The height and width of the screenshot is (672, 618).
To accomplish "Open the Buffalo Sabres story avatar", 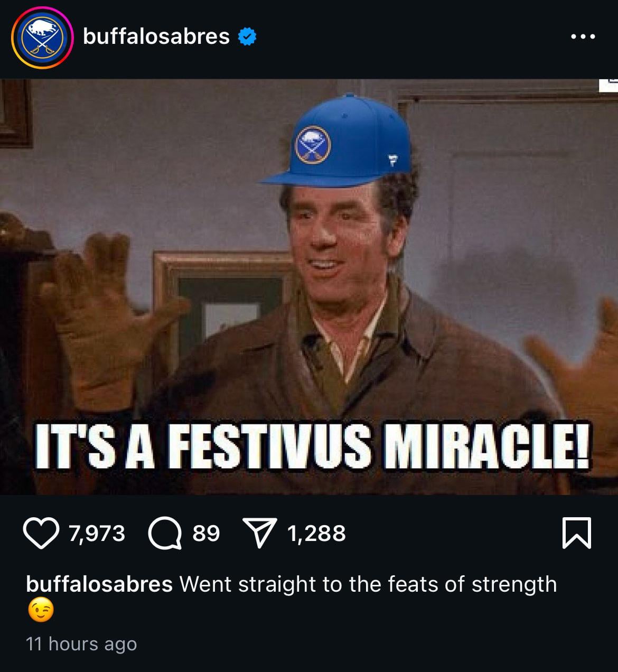I will pyautogui.click(x=42, y=37).
